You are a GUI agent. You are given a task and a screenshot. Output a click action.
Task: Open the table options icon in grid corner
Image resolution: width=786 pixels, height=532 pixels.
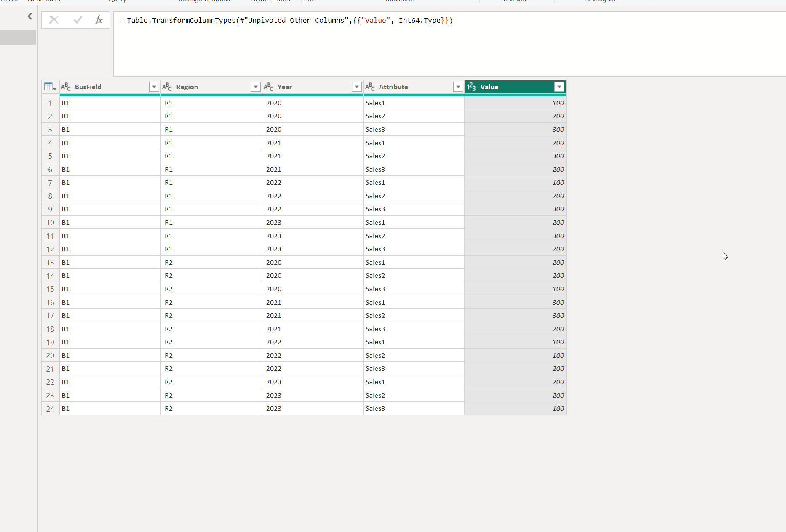tap(50, 87)
